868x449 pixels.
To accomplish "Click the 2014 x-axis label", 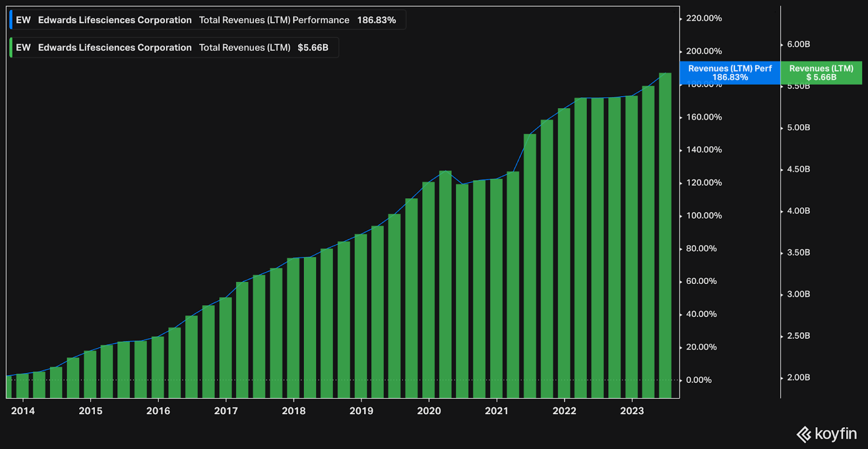I will pos(23,411).
